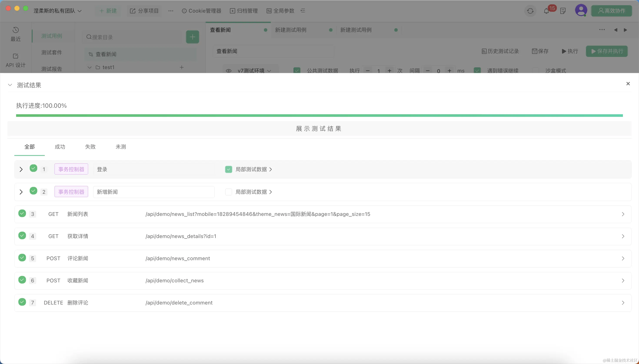Expand the 新增新闻 transaction controller row
Image resolution: width=639 pixels, height=364 pixels.
[21, 192]
